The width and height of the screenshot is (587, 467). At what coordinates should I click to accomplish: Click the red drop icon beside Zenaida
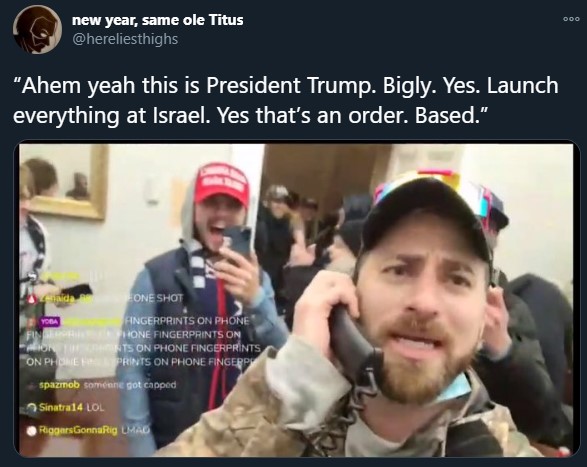32,298
